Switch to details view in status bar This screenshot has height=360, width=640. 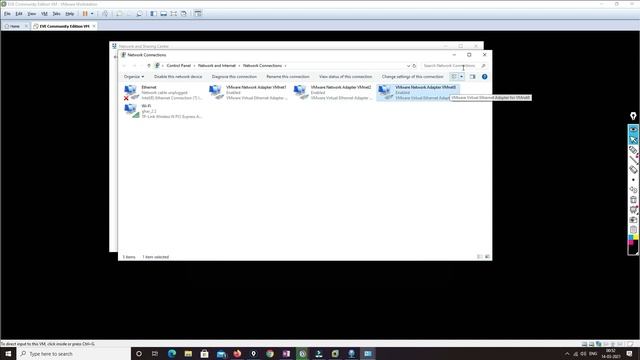coord(480,257)
